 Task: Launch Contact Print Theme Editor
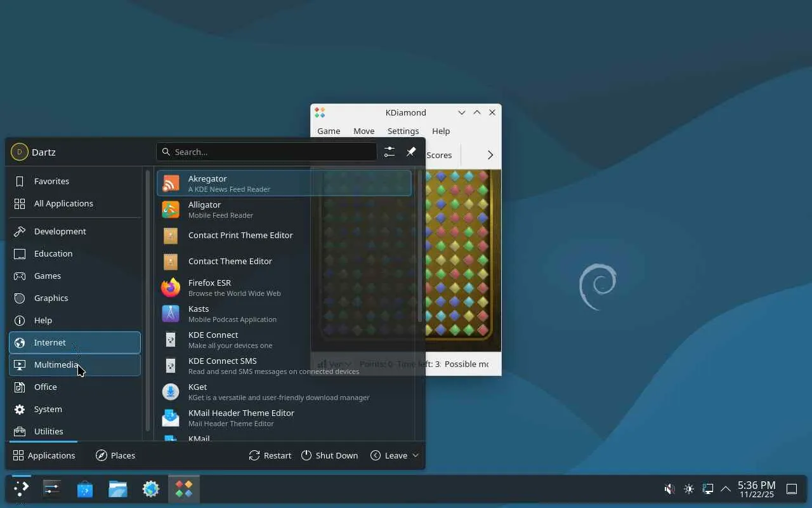[284, 236]
